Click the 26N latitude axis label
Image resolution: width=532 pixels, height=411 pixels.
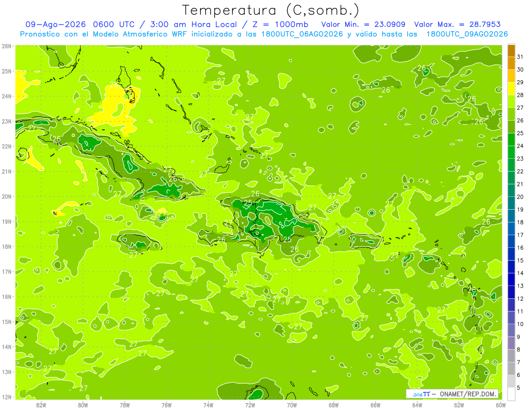pos(7,46)
